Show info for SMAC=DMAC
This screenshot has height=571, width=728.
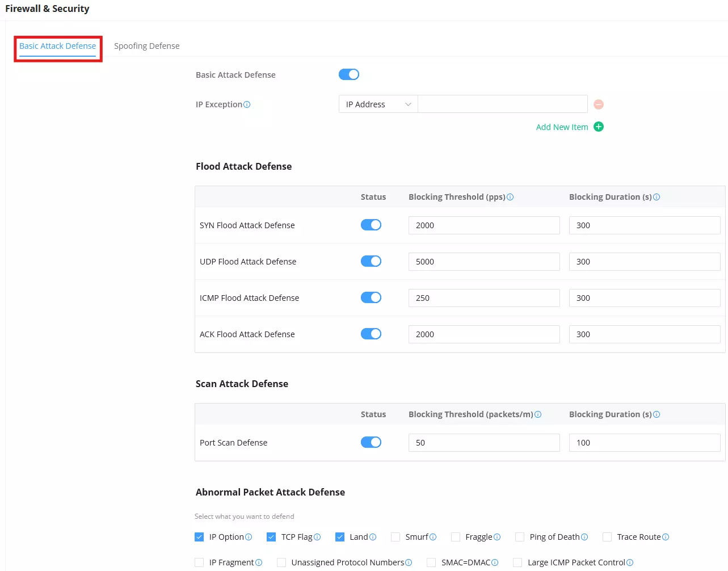[x=495, y=562]
